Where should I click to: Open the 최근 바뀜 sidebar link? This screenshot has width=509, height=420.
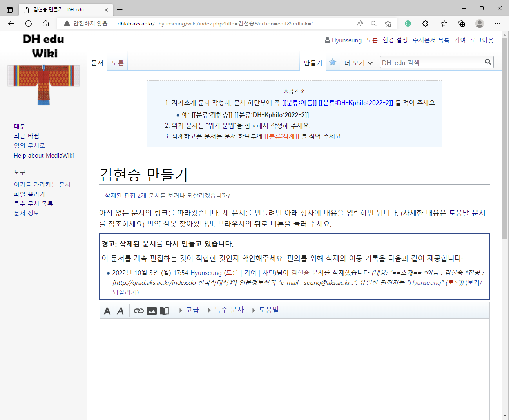tap(27, 136)
